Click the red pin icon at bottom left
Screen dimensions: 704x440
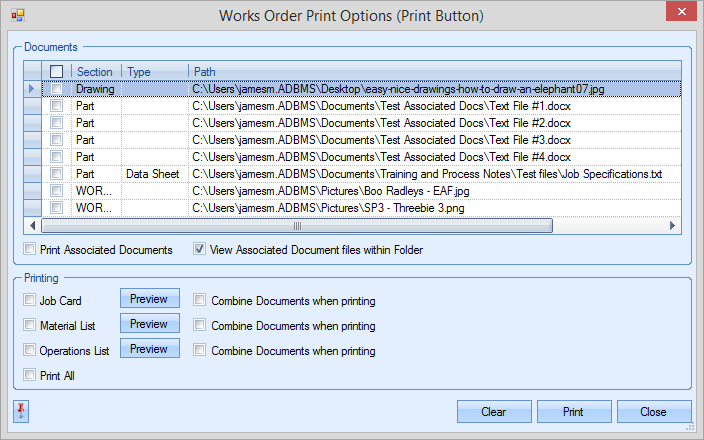(x=21, y=411)
